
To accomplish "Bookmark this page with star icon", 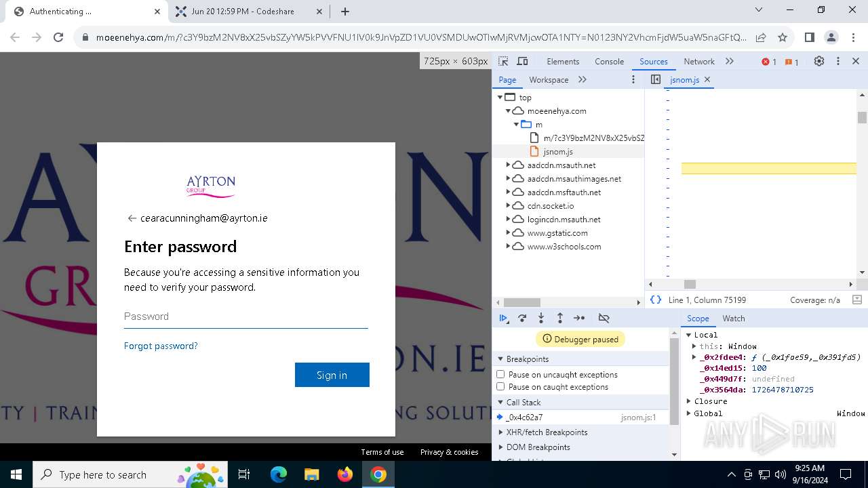I will click(x=783, y=37).
